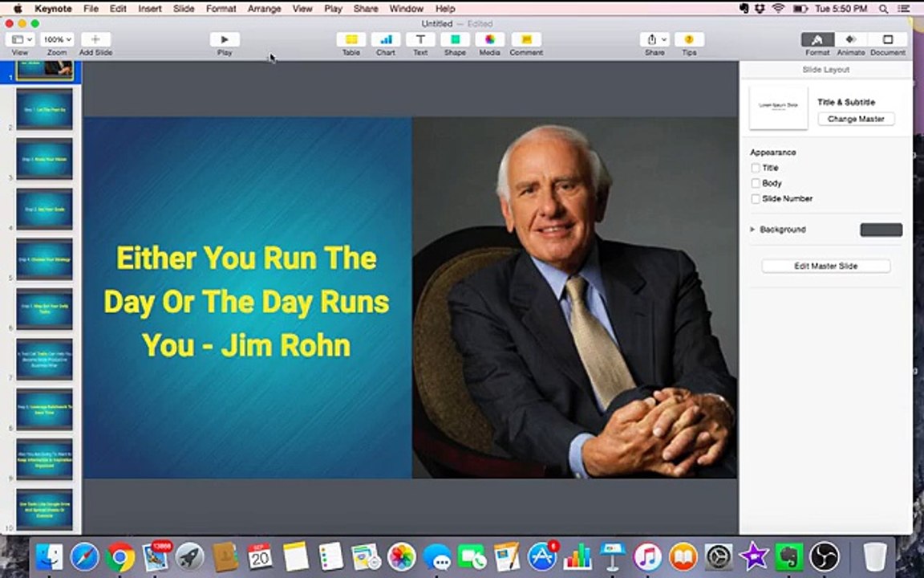Click the Edit Master Slide button
Viewport: 924px width, 578px height.
825,266
